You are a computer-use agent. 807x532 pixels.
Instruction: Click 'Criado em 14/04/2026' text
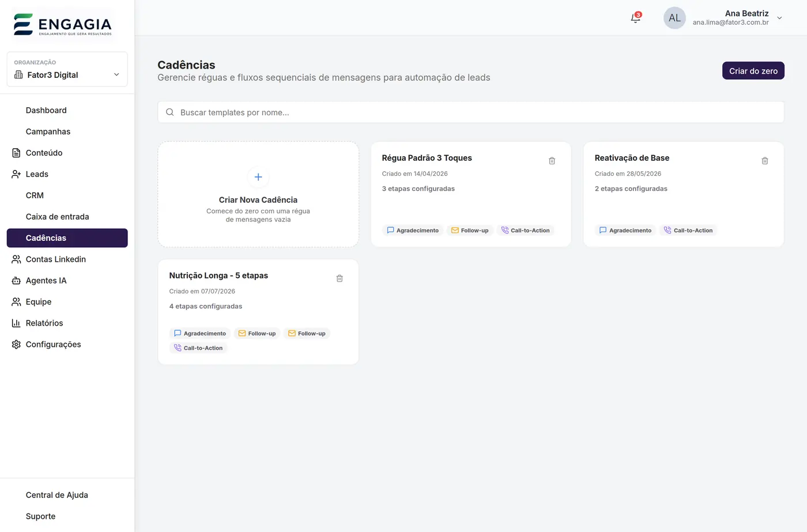pos(414,173)
